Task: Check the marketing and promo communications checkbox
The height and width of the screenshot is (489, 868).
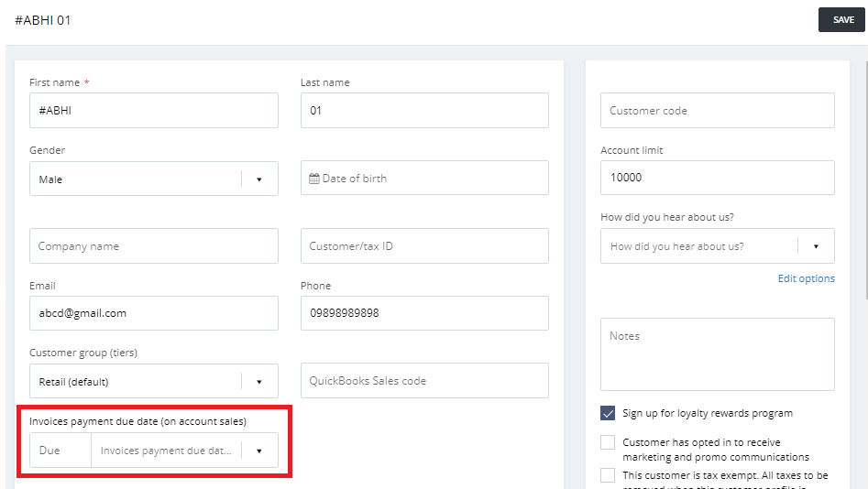Action: [608, 442]
